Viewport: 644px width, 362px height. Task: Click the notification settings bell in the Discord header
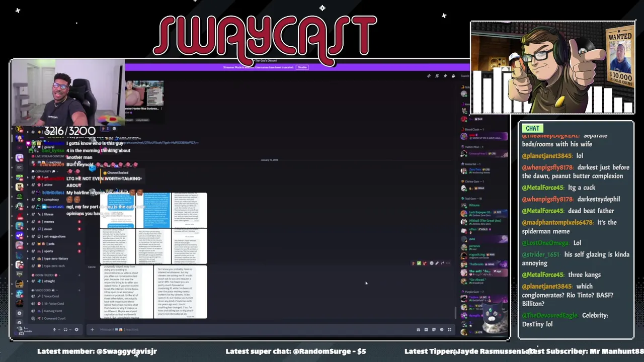437,76
